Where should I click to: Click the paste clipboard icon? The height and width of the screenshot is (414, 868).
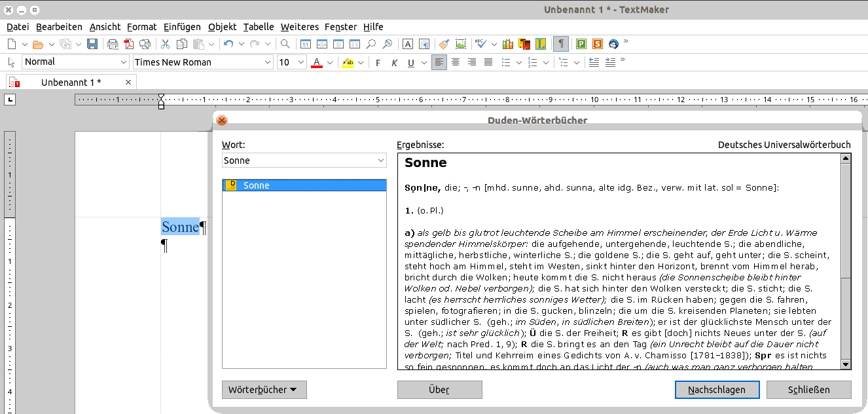coord(198,44)
